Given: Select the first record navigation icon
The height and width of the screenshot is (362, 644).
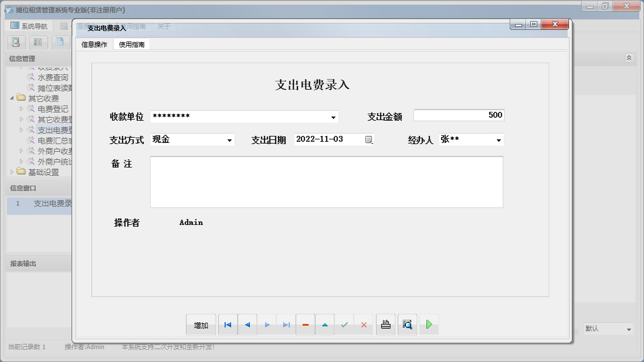Looking at the screenshot, I should tap(228, 324).
